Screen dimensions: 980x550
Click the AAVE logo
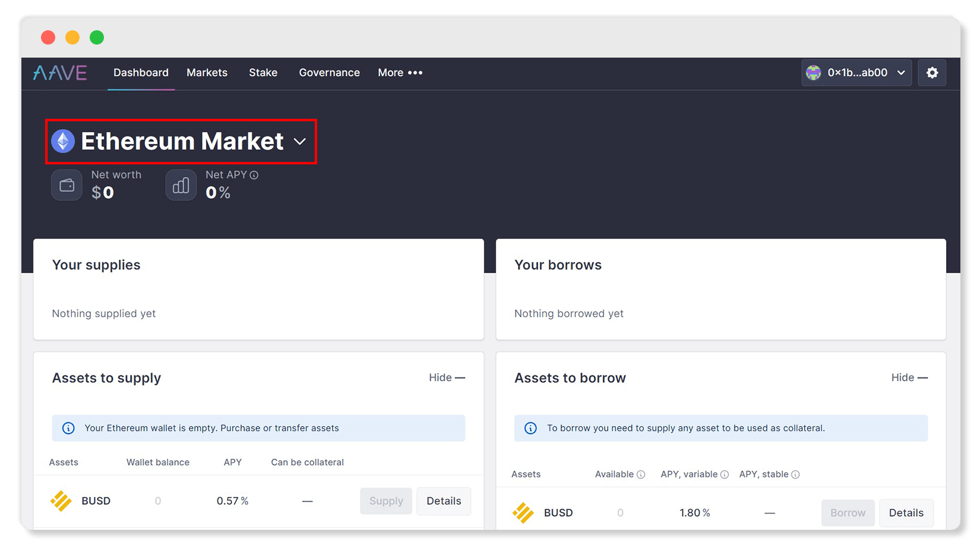coord(60,72)
